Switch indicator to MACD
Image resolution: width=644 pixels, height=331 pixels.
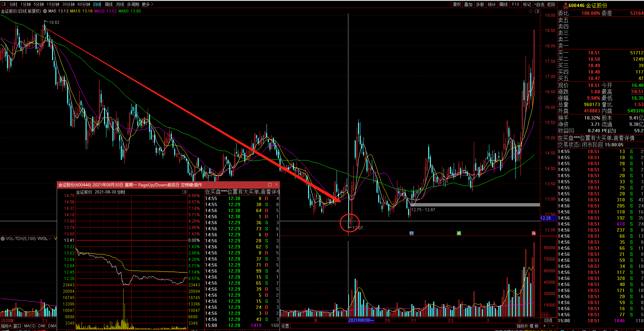click(30, 326)
